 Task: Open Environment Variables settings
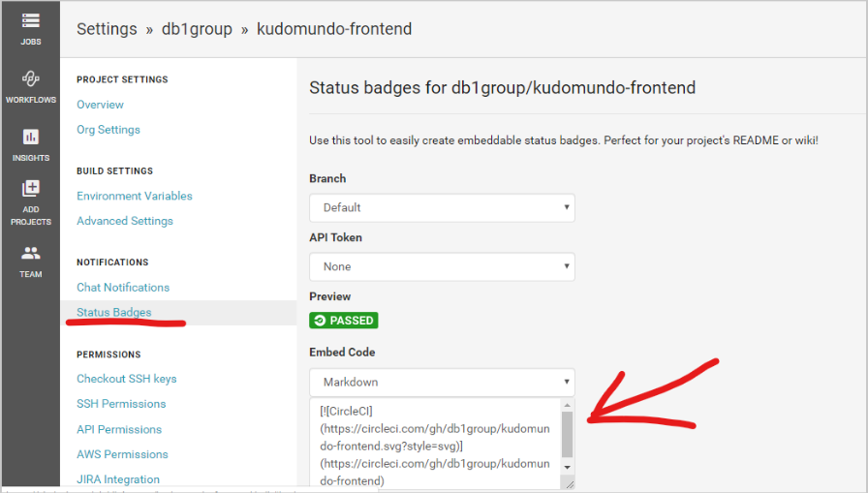tap(135, 196)
